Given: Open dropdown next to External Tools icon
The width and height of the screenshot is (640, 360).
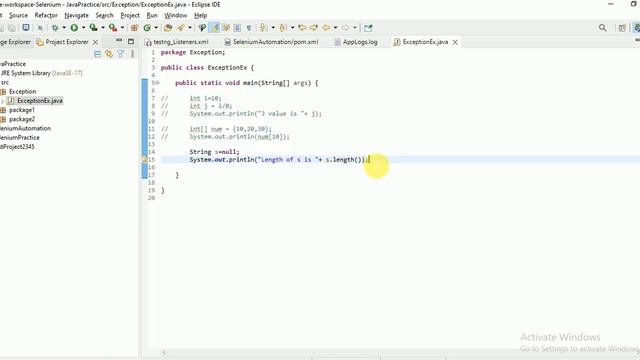Looking at the screenshot, I should tap(122, 28).
